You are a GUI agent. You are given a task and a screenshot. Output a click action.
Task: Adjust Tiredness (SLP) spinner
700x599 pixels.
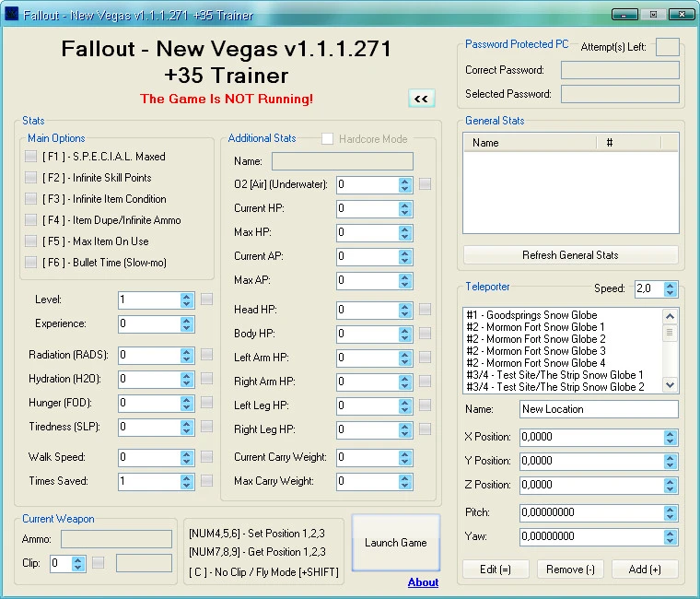point(187,428)
